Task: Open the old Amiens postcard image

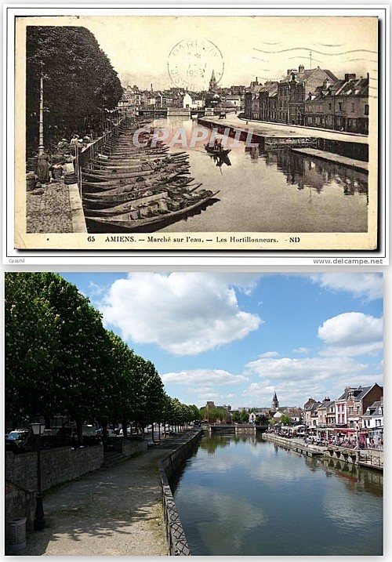Action: pyautogui.click(x=196, y=132)
